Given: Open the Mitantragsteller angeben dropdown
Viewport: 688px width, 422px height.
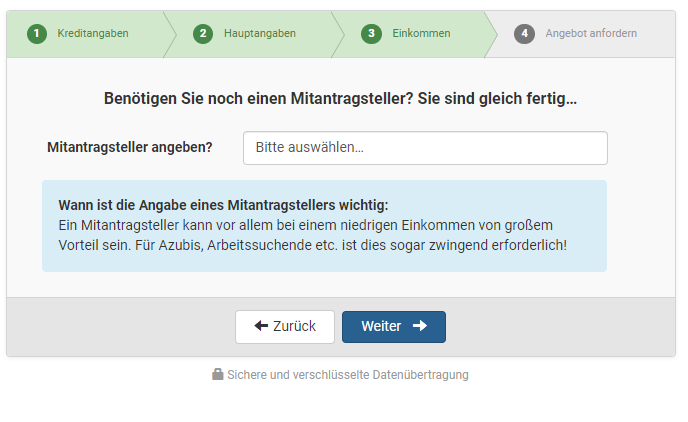Looking at the screenshot, I should pyautogui.click(x=425, y=148).
